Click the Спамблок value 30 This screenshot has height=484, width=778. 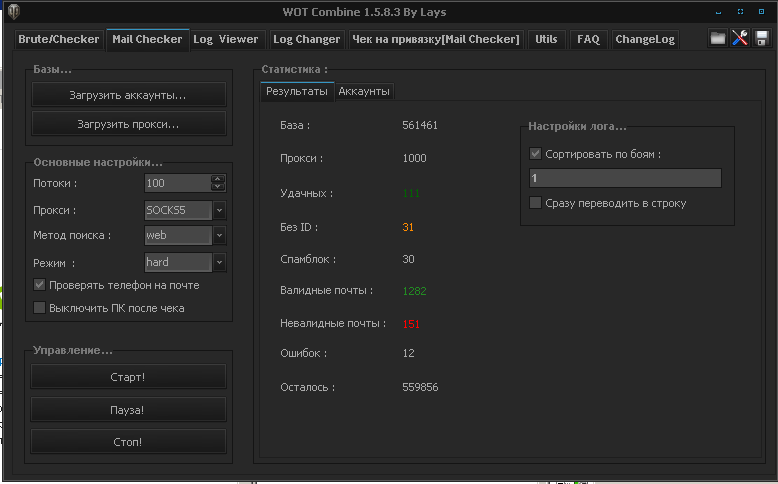(x=408, y=259)
